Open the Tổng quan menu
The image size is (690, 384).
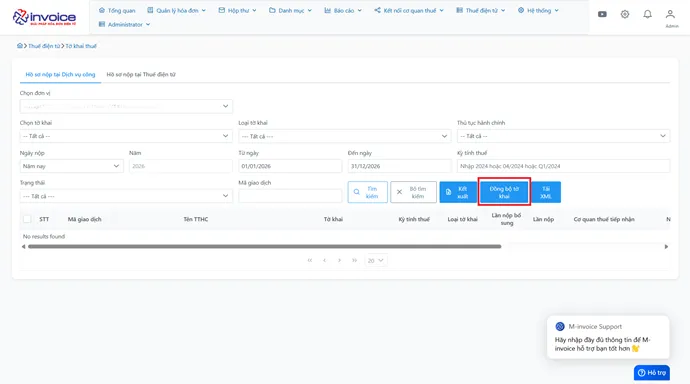117,10
